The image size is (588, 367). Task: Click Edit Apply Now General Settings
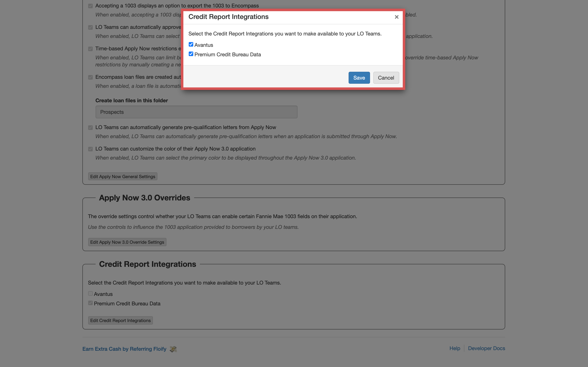[x=123, y=176]
